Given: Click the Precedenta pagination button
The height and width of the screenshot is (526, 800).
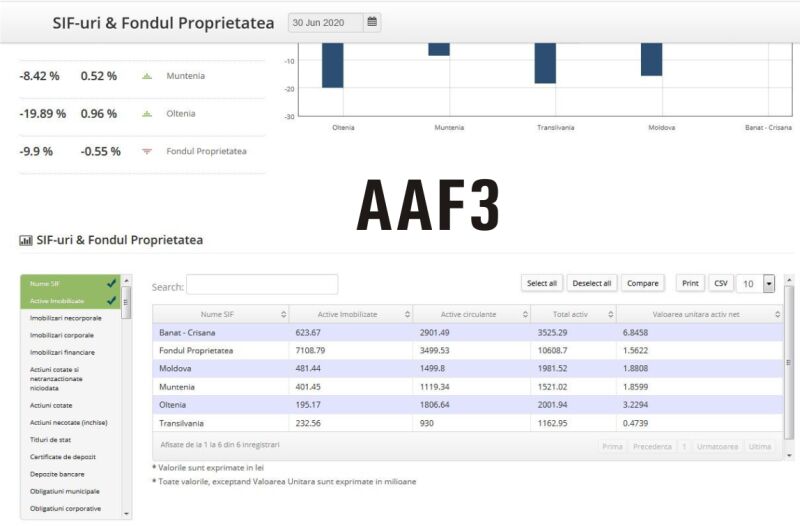Looking at the screenshot, I should (652, 446).
